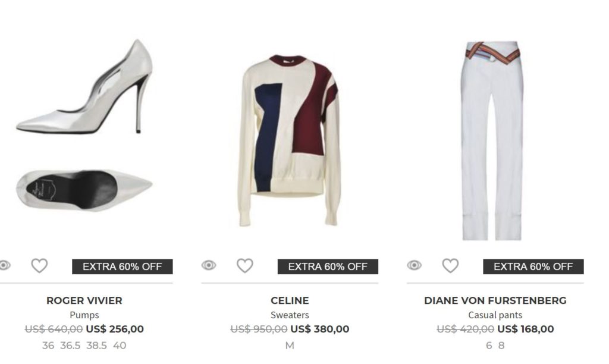View the Celine color-block sweater image
Image resolution: width=609 pixels, height=364 pixels.
click(x=290, y=140)
